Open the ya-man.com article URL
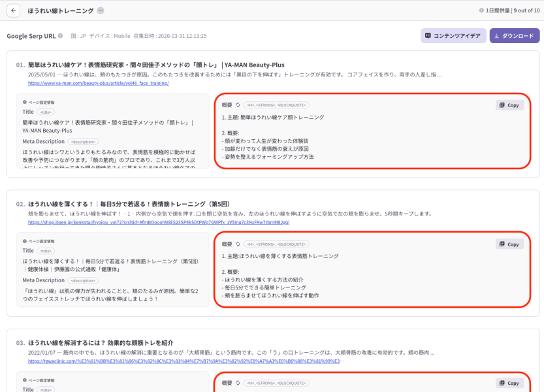 click(98, 83)
